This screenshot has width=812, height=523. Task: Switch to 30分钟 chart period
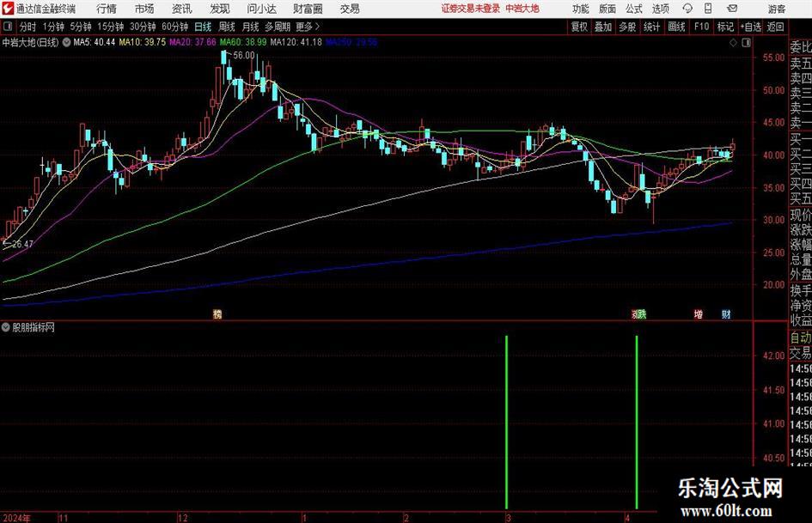coord(143,27)
